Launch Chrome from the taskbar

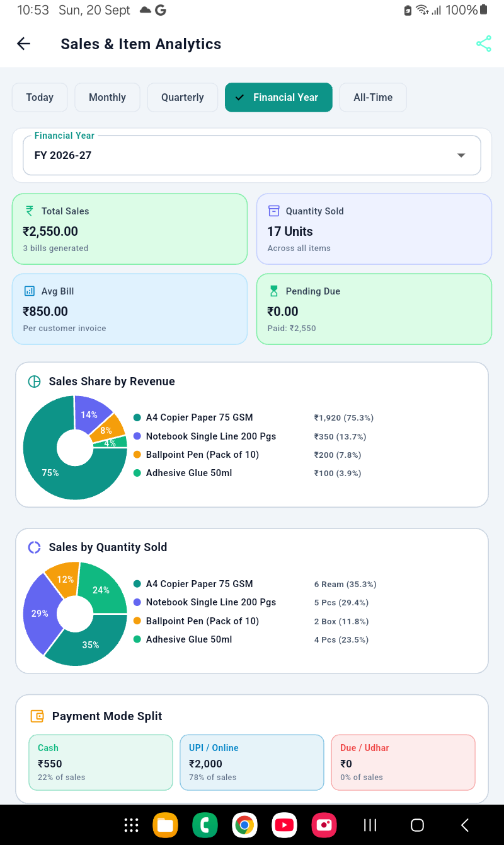(x=244, y=825)
